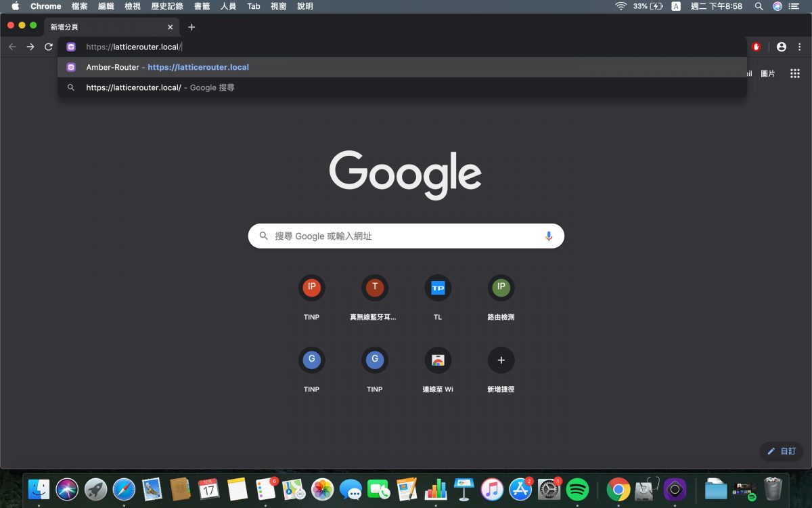
Task: Focus the Google search box
Action: (x=406, y=236)
